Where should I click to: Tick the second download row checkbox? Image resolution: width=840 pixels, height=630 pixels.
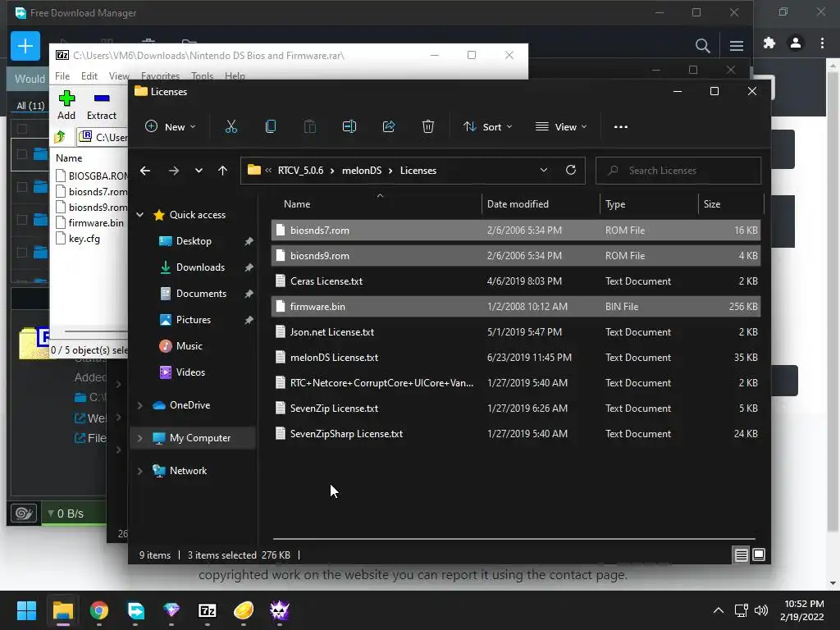coord(22,187)
